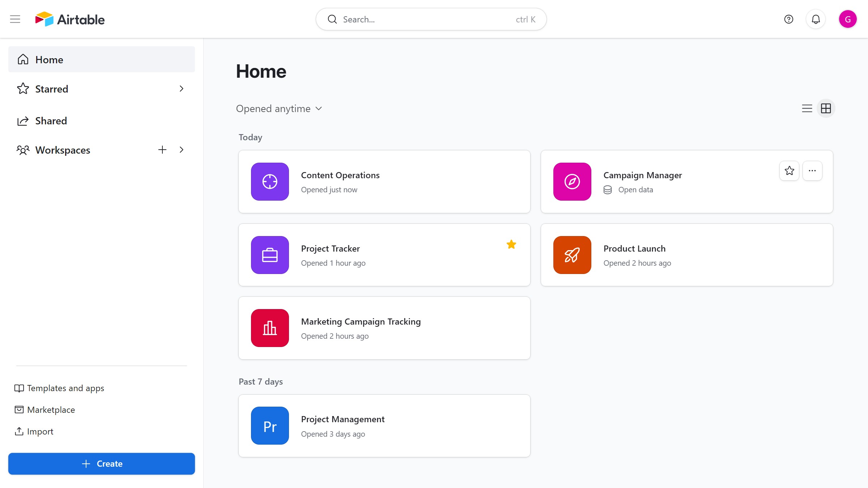The image size is (868, 488).
Task: Open the G account avatar
Action: point(848,19)
